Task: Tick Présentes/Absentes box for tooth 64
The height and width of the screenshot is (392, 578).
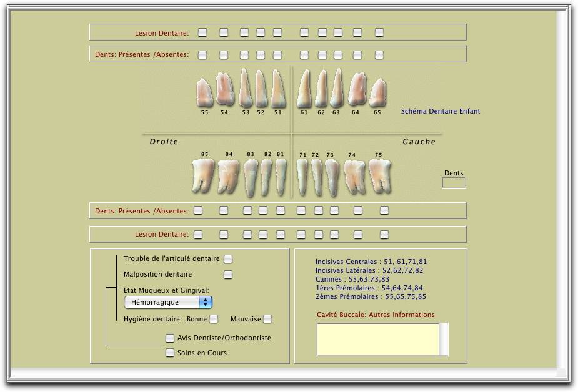Action: (357, 55)
